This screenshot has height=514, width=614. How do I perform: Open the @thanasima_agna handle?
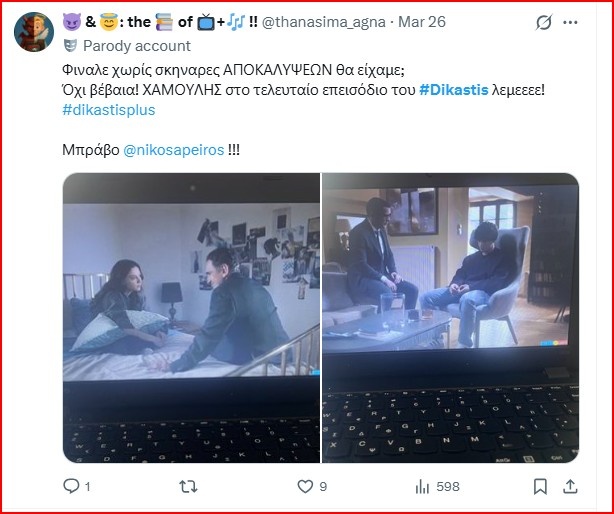click(x=323, y=22)
